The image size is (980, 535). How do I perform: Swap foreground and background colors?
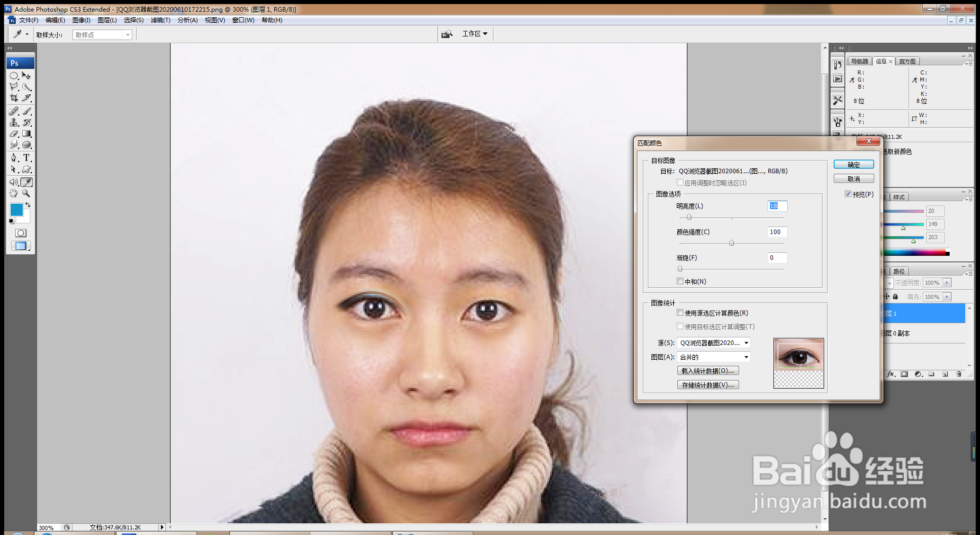(x=28, y=205)
